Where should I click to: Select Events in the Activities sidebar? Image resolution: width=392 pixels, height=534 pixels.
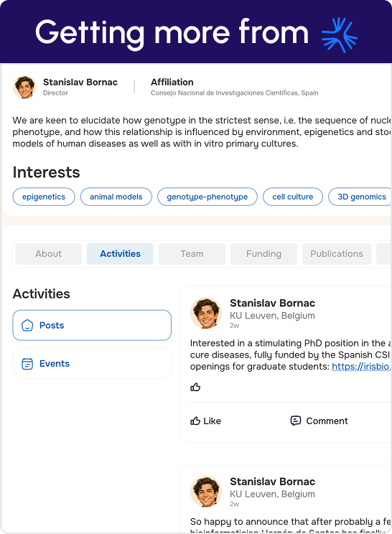[x=92, y=364]
